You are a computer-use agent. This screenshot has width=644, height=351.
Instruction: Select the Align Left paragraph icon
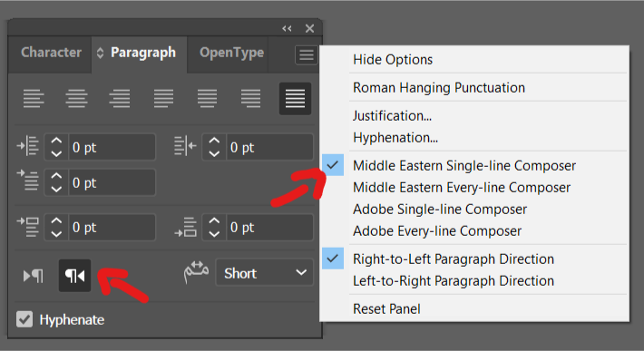[x=34, y=99]
